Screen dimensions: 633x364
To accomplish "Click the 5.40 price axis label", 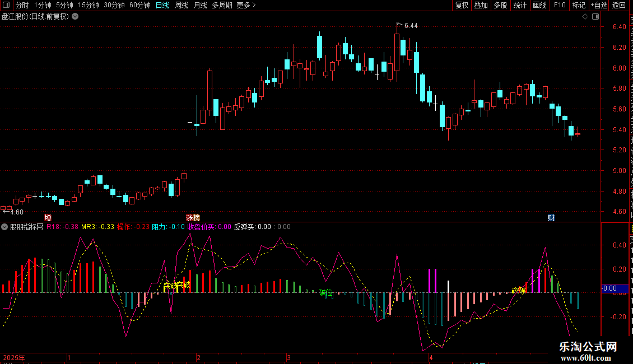I will pyautogui.click(x=619, y=130).
